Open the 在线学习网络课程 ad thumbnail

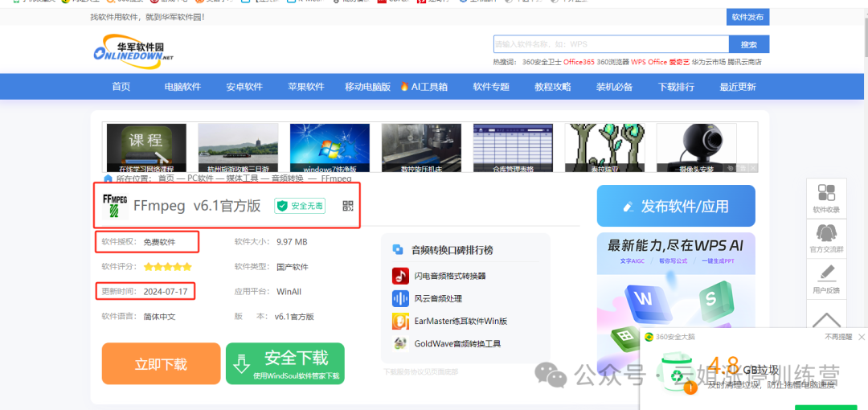tap(146, 147)
